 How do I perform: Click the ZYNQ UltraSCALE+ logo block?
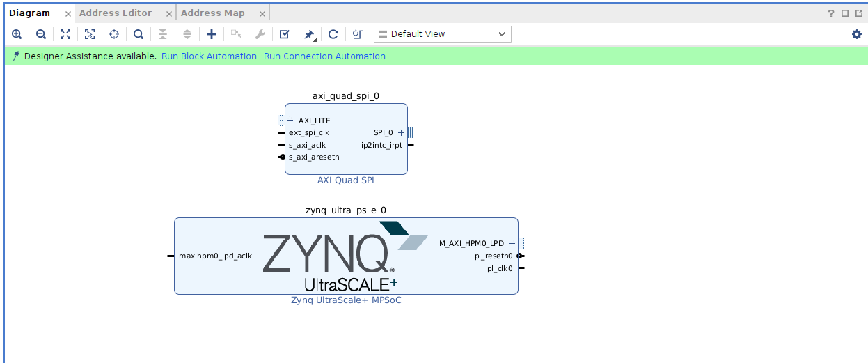[x=345, y=256]
